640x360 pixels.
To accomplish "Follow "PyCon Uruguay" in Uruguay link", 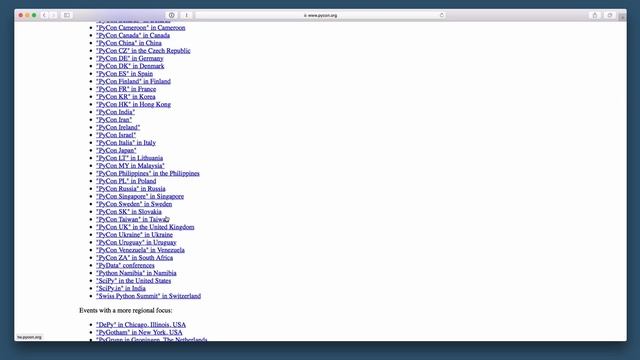I will 136,242.
